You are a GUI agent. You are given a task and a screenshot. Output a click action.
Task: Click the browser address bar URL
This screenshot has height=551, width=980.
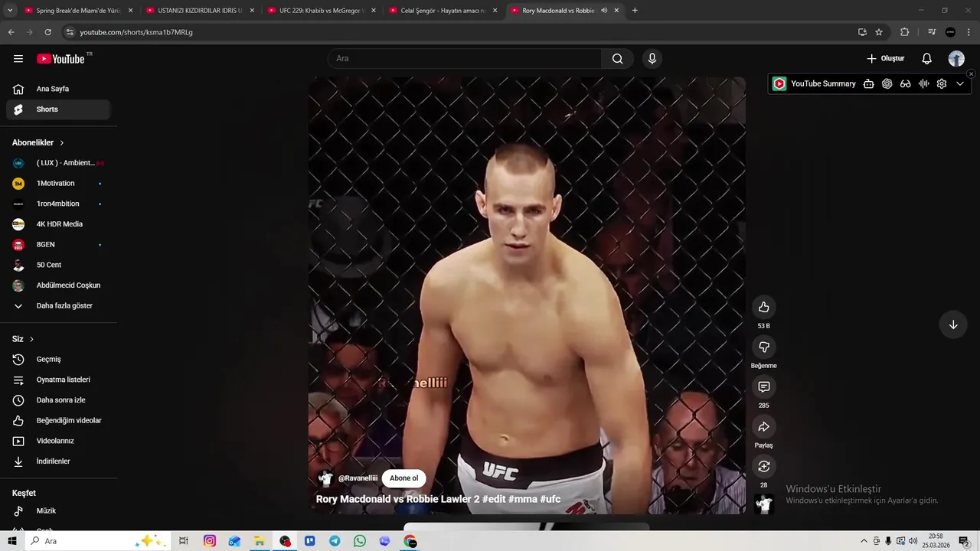point(136,32)
